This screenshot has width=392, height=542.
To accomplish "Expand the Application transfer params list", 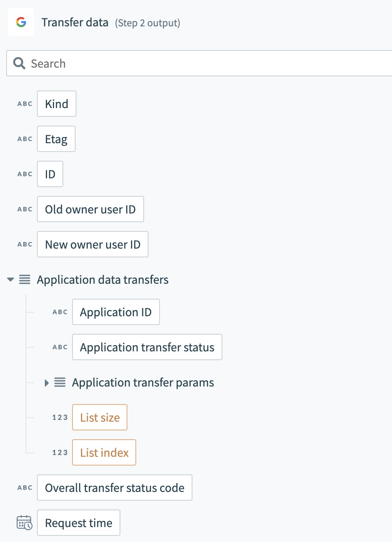I will 47,383.
